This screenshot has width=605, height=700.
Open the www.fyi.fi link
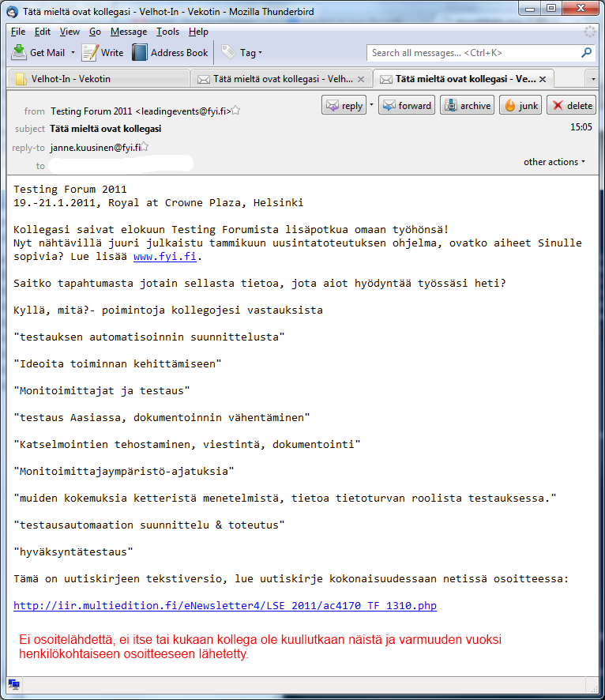(x=165, y=257)
